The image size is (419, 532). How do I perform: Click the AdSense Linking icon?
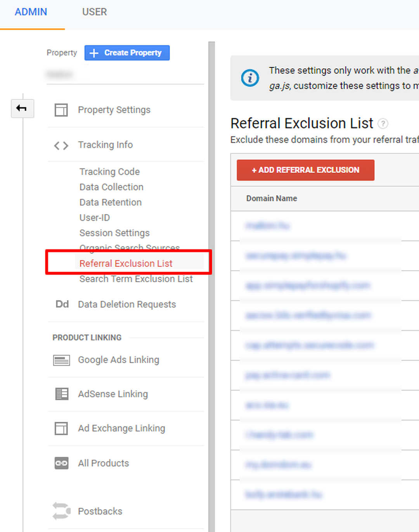point(62,394)
